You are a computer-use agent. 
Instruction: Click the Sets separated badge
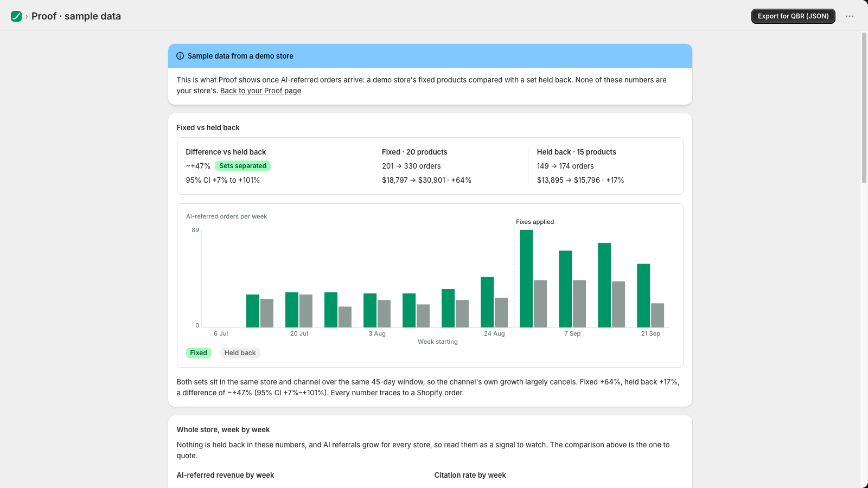(242, 166)
